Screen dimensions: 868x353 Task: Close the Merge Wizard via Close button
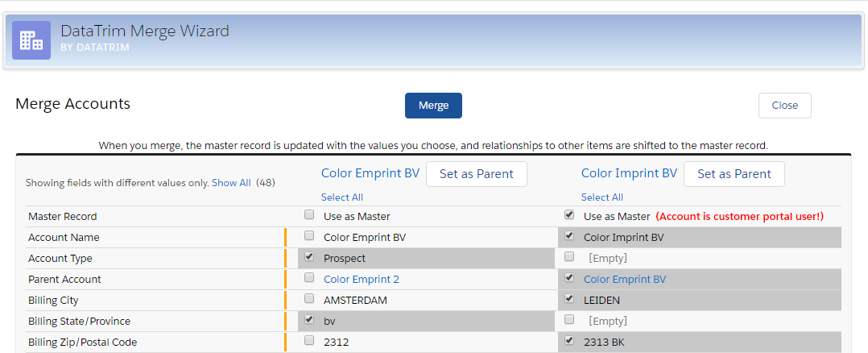pyautogui.click(x=784, y=106)
